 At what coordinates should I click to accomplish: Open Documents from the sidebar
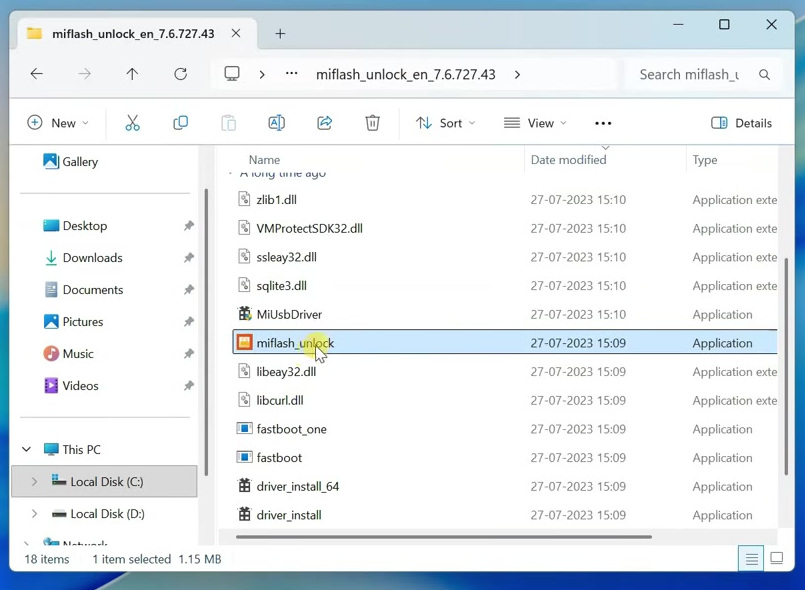pyautogui.click(x=93, y=290)
